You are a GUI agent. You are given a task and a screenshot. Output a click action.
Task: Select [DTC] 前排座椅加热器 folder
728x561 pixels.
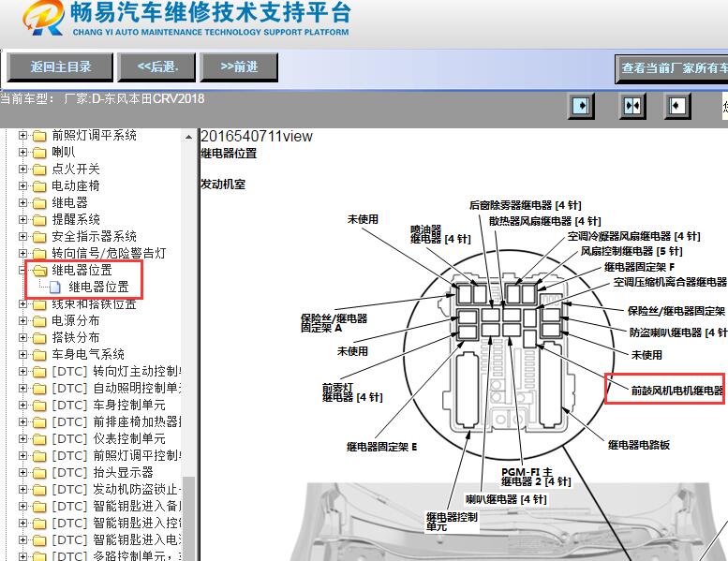116,421
